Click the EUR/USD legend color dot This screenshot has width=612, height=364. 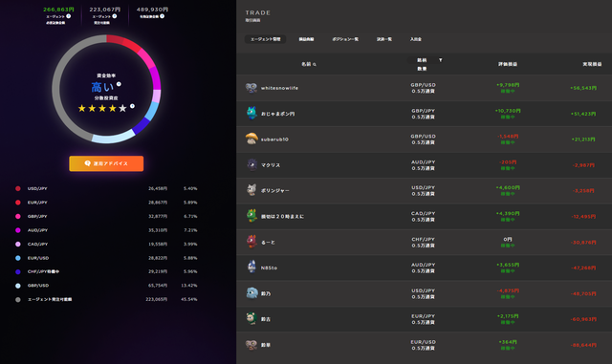18,258
